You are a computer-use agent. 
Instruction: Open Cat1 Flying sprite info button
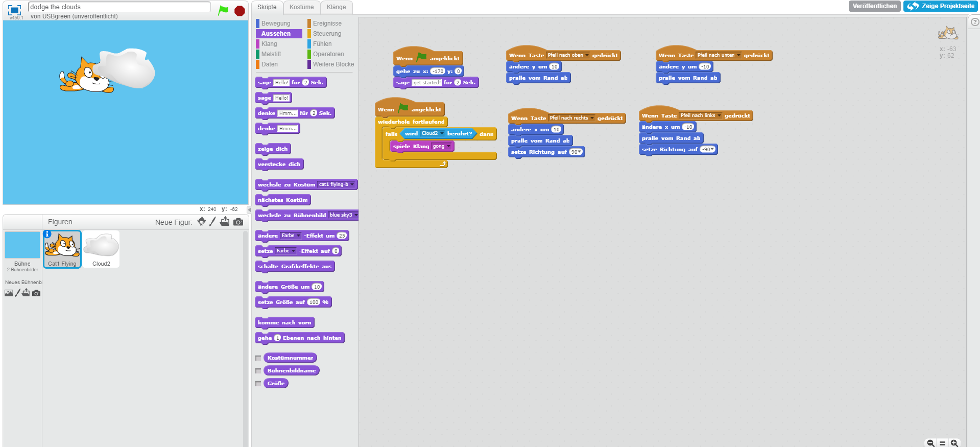(47, 234)
